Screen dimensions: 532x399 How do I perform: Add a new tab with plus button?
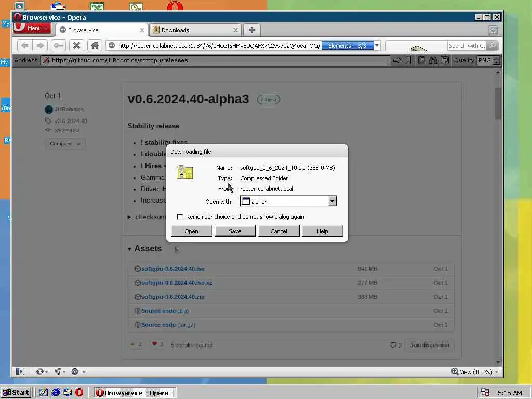(252, 30)
